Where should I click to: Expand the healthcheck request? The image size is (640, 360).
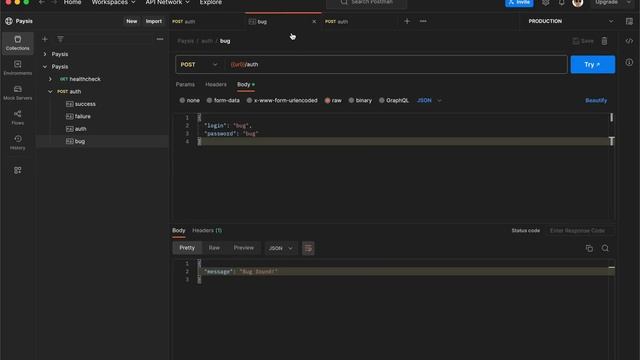pos(50,79)
